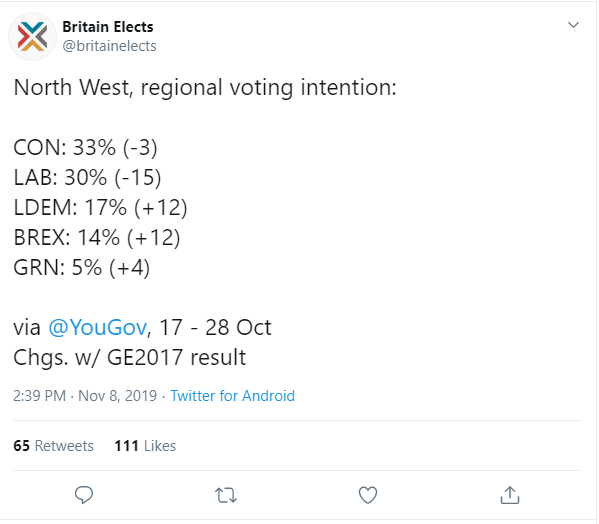The width and height of the screenshot is (599, 524).
Task: Open the Britain Elects display name
Action: pos(108,27)
